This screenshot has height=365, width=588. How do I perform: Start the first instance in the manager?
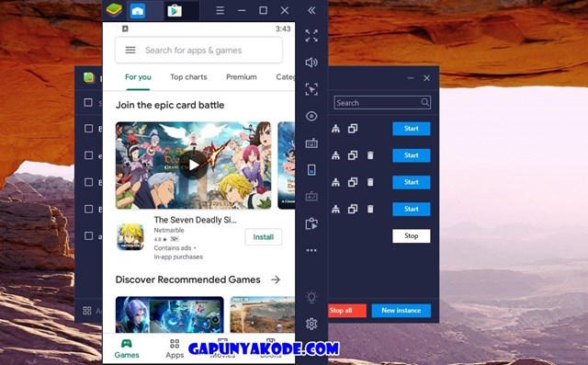[x=412, y=129]
